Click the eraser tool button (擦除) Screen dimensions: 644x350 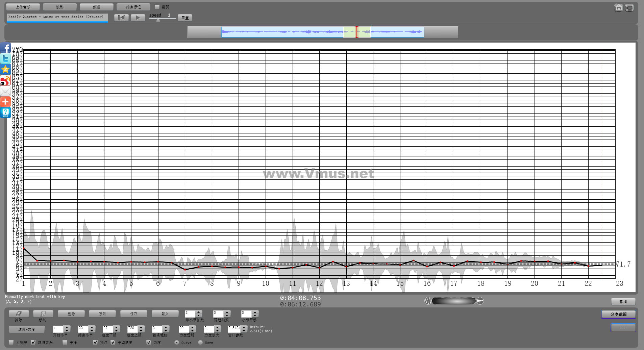click(19, 314)
